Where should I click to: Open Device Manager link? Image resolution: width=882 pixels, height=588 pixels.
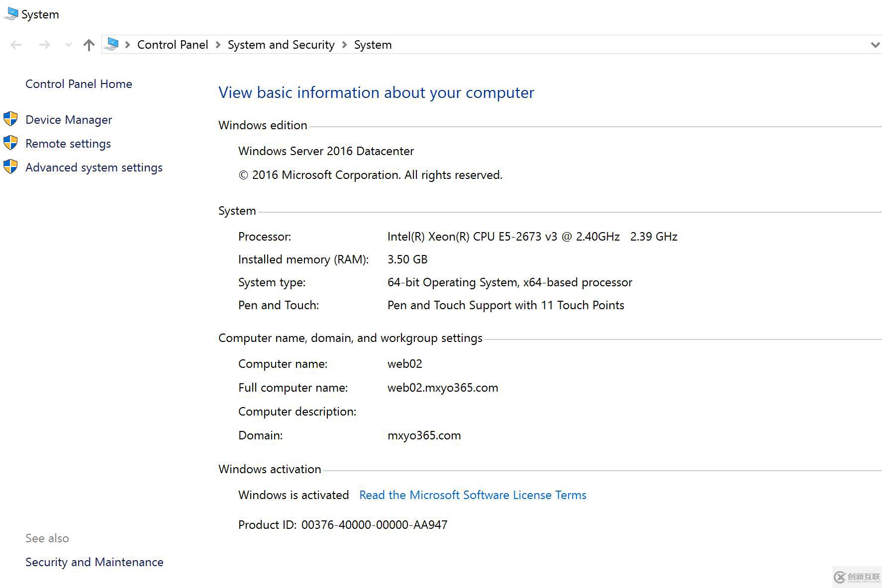point(69,120)
